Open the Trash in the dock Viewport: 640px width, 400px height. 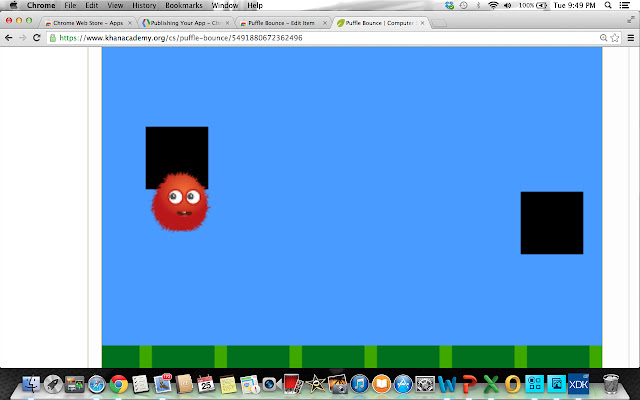tap(611, 384)
